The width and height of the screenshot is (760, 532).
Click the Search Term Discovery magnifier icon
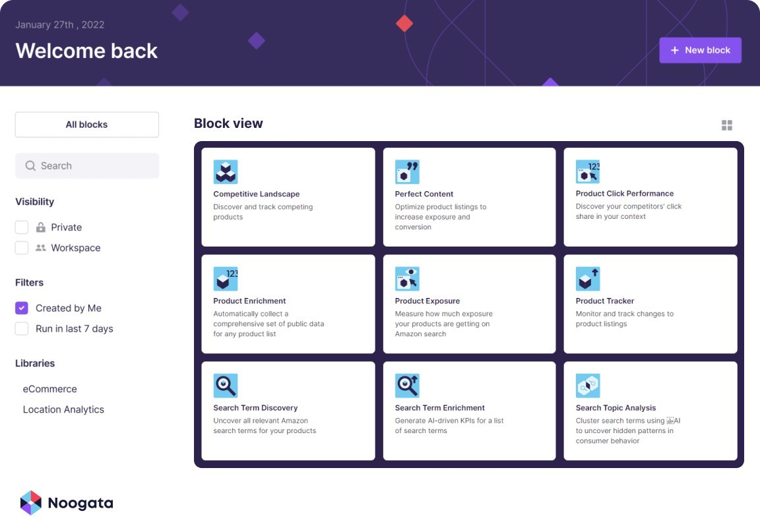coord(226,386)
